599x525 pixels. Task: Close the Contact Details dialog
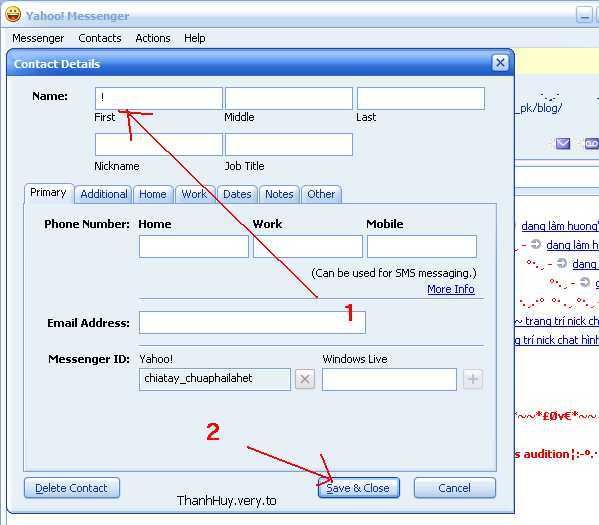(x=500, y=63)
